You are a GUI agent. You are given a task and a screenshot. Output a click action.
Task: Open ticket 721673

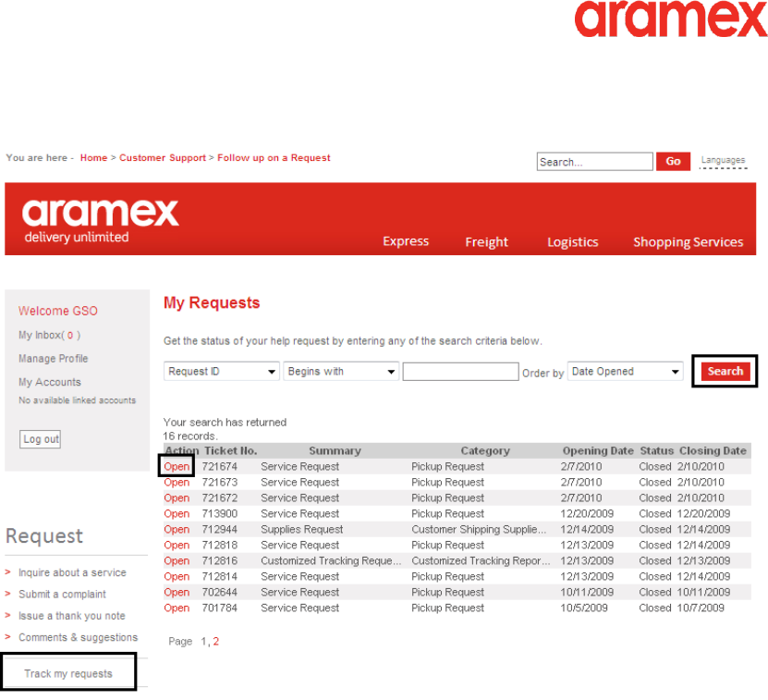click(177, 483)
